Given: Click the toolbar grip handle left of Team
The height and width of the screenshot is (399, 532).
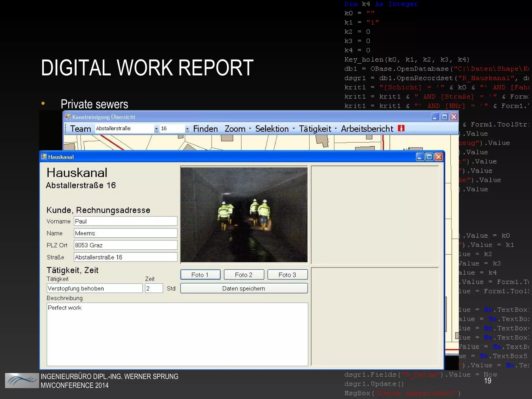Looking at the screenshot, I should (x=66, y=129).
